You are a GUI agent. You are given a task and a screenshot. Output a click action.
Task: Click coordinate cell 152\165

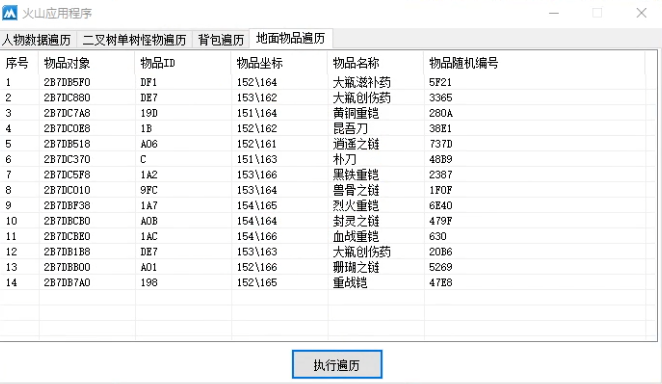(x=257, y=282)
